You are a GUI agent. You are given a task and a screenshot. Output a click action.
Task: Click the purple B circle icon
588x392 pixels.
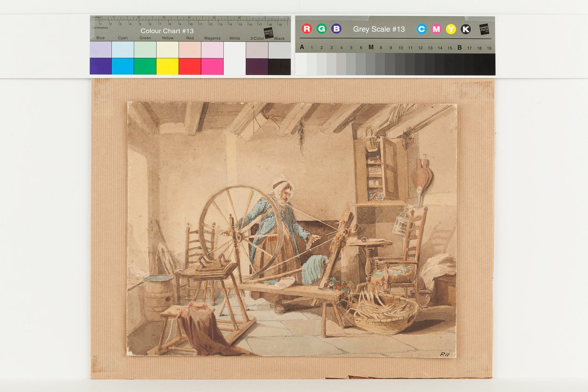[x=336, y=29]
